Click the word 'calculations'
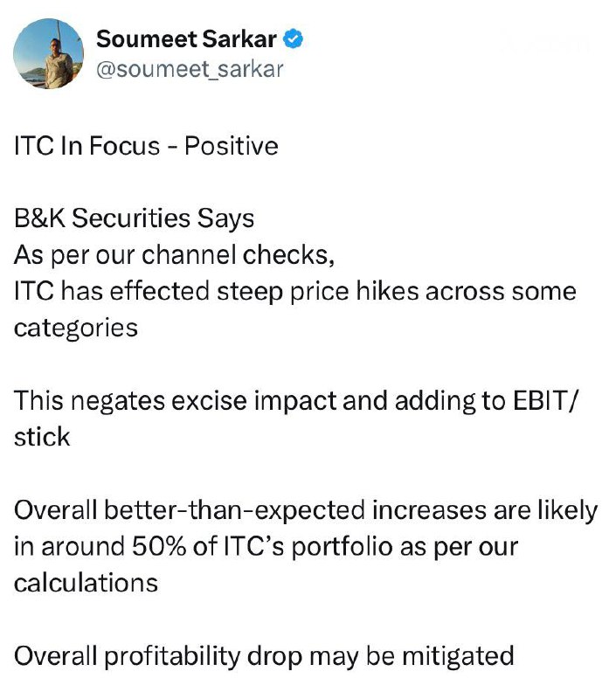 click(86, 583)
